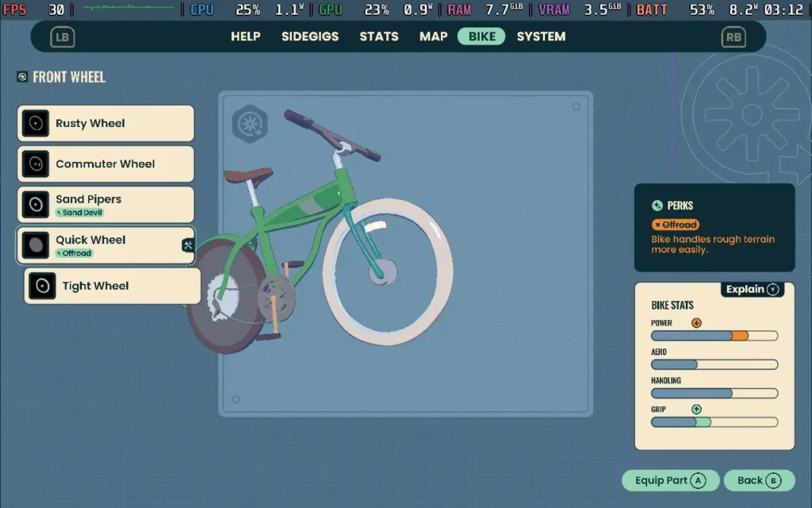The image size is (812, 508).
Task: Click the wrench equipped icon beside Quick Wheel
Action: pyautogui.click(x=188, y=245)
